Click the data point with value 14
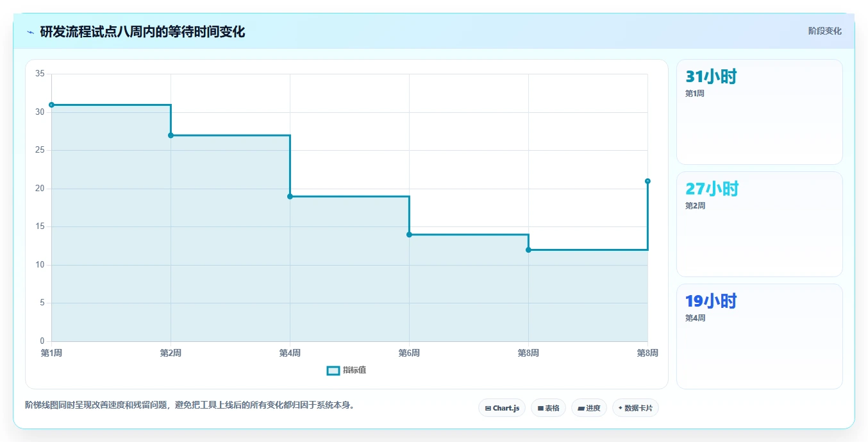This screenshot has width=868, height=442. [x=409, y=235]
